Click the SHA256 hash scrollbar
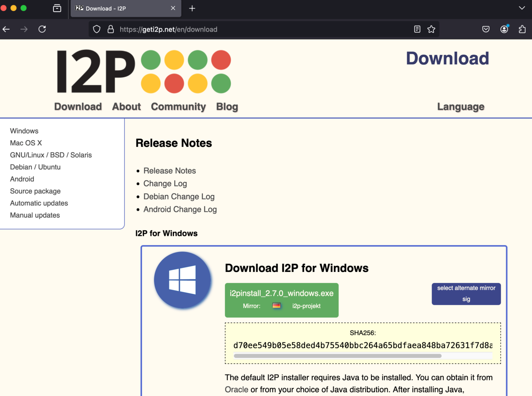532x396 pixels. point(337,356)
